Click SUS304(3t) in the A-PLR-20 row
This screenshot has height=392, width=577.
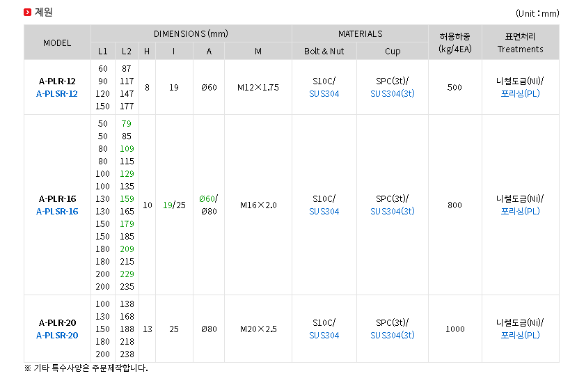[393, 336]
